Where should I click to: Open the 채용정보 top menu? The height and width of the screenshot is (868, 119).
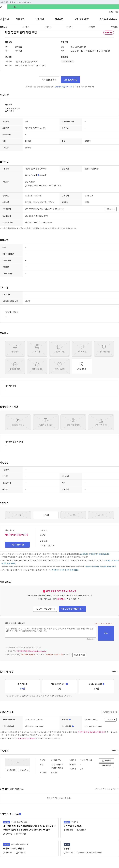[x=20, y=19]
